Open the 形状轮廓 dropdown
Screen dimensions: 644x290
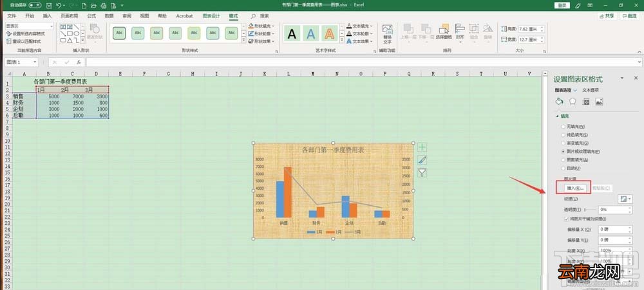click(x=261, y=33)
